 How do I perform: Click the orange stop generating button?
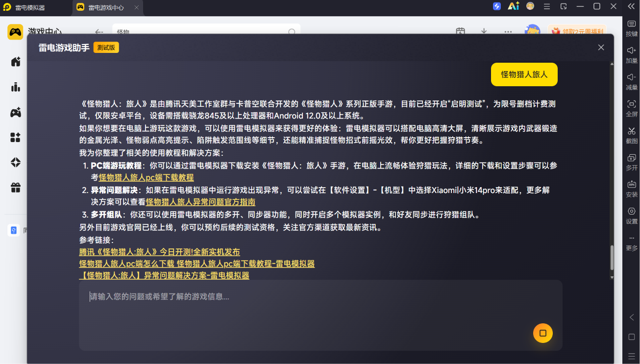pos(543,333)
